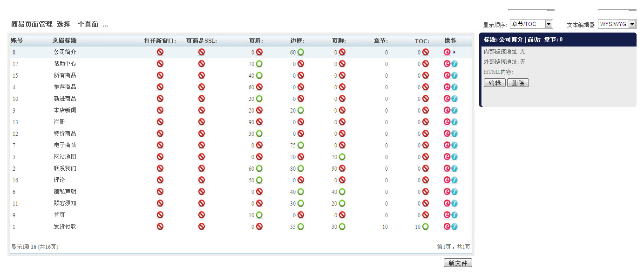Click the 新文件 button
This screenshot has height=280, width=644.
(x=458, y=263)
